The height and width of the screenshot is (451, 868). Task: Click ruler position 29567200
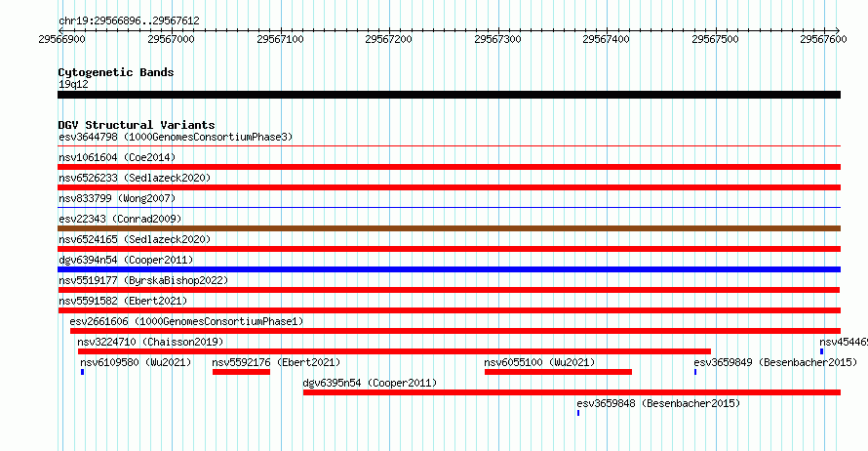pos(388,39)
